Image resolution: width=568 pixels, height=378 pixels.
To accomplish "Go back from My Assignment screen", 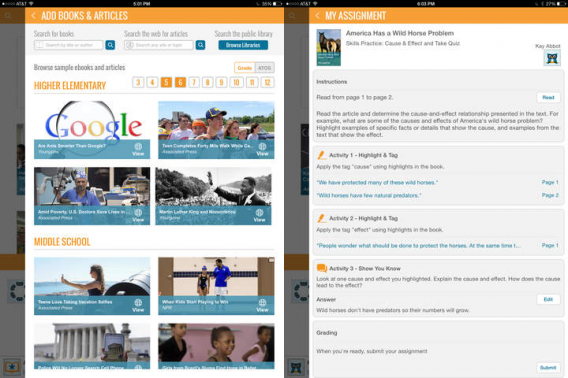I will (x=318, y=16).
